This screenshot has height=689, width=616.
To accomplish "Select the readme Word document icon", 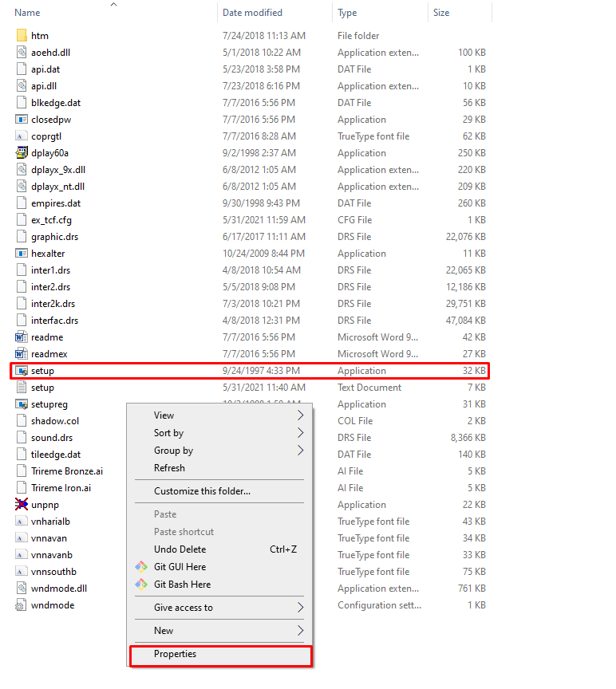I will pyautogui.click(x=22, y=337).
